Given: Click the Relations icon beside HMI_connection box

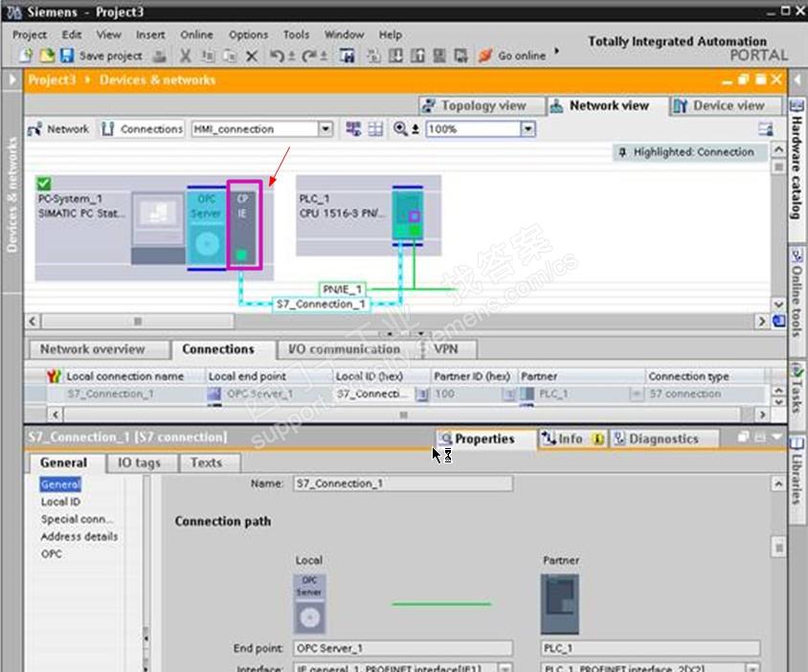Looking at the screenshot, I should 353,129.
